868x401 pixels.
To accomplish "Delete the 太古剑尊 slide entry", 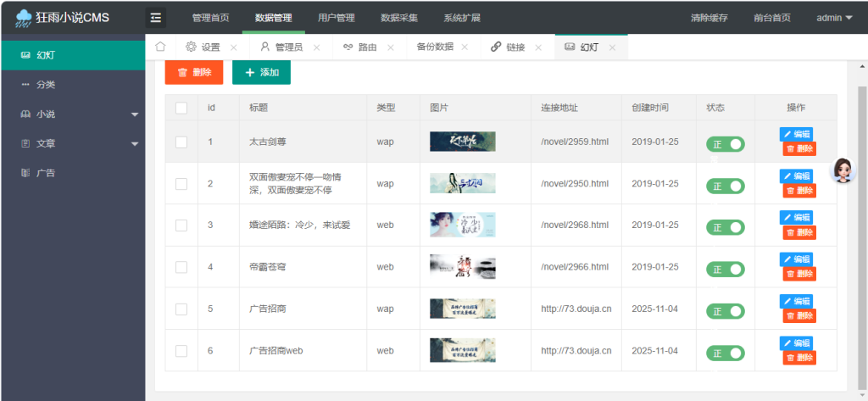I will (x=799, y=148).
